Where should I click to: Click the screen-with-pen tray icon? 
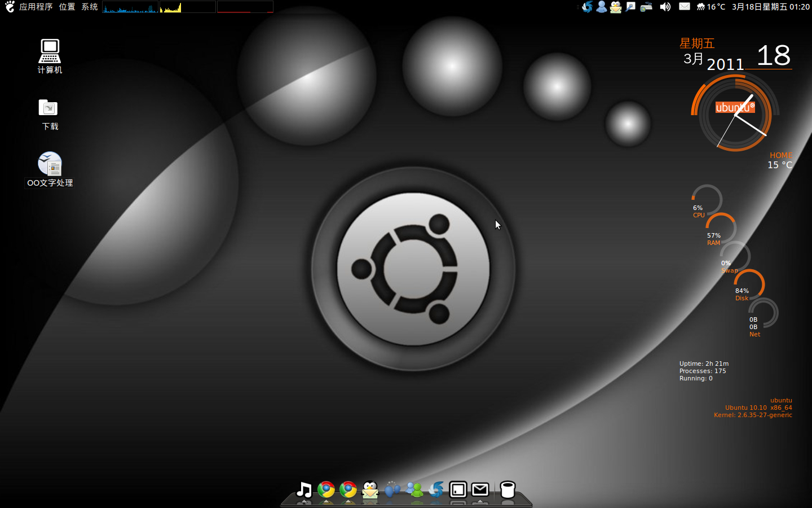630,7
